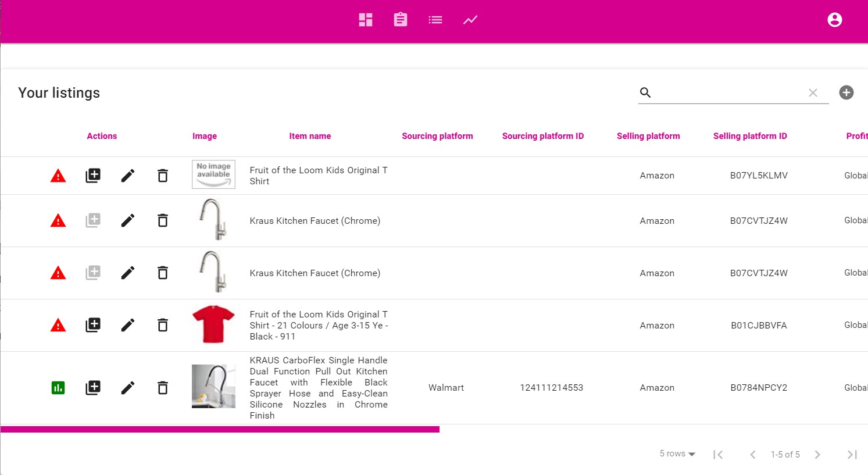Click selling platform ID 'B01CJBBVFA'
This screenshot has width=868, height=475.
(x=759, y=326)
